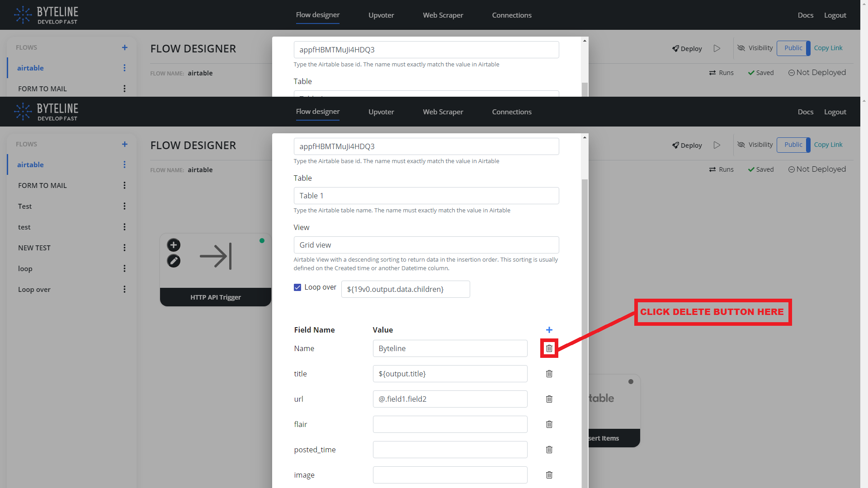Click Not Deployed status in lower row

click(817, 169)
